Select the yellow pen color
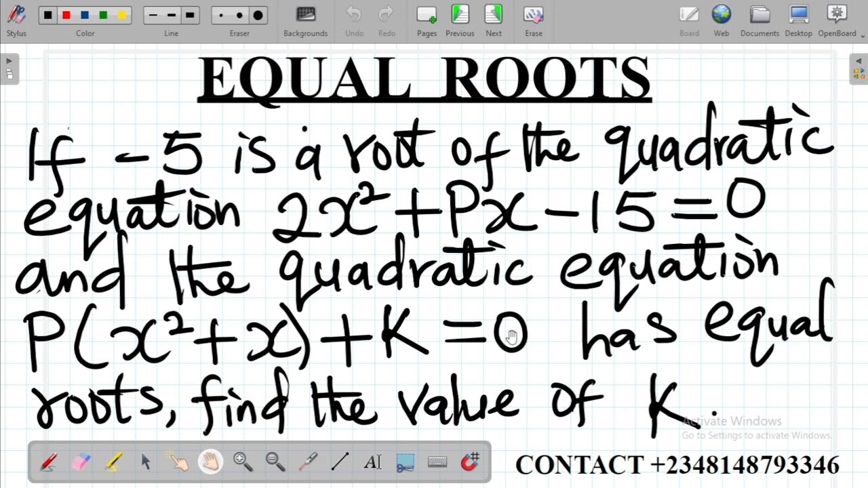Screen dimensions: 868x488 (x=122, y=15)
